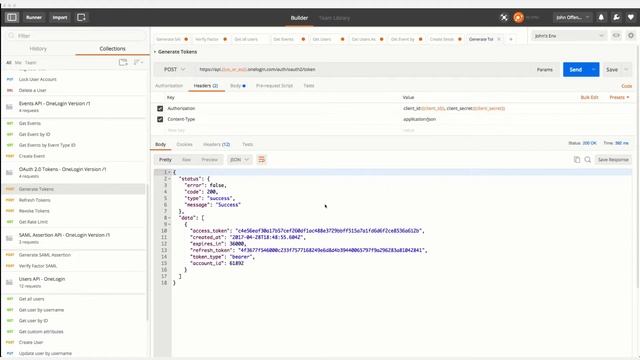
Task: Click new collection folder icon
Action: point(123,62)
